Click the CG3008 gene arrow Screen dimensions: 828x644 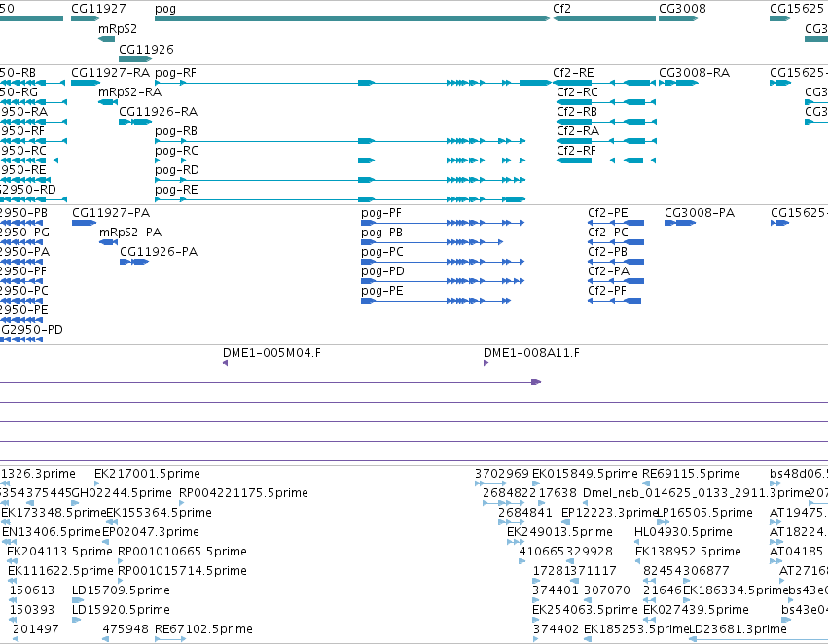pos(678,18)
